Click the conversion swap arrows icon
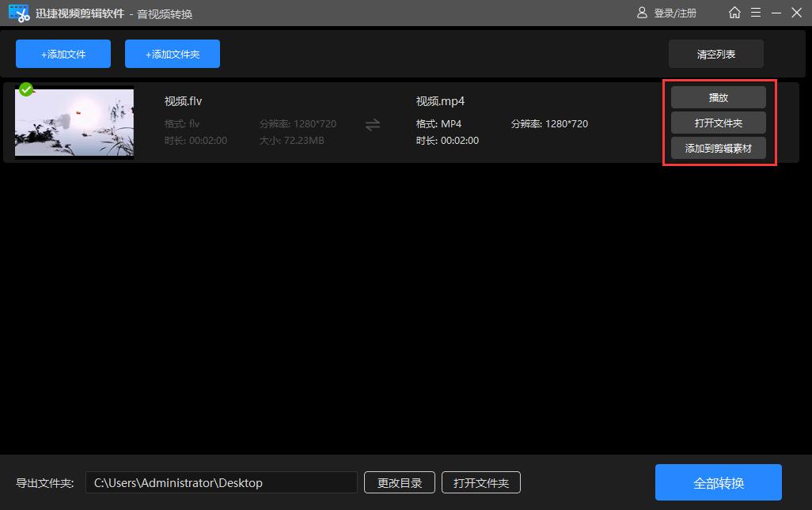This screenshot has height=510, width=812. 373,124
